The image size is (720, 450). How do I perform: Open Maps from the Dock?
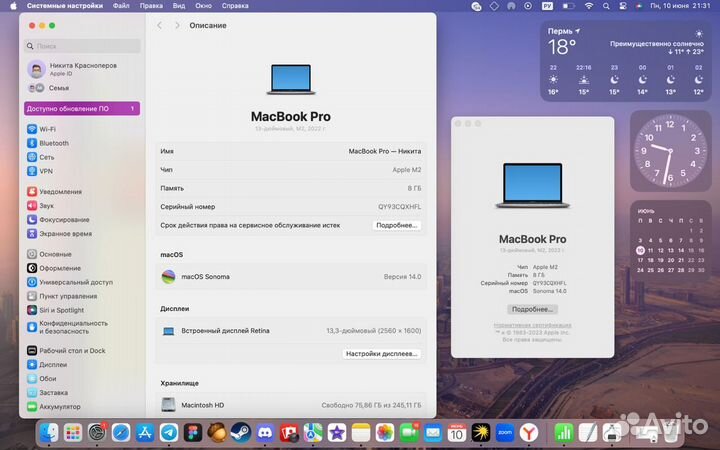(313, 433)
